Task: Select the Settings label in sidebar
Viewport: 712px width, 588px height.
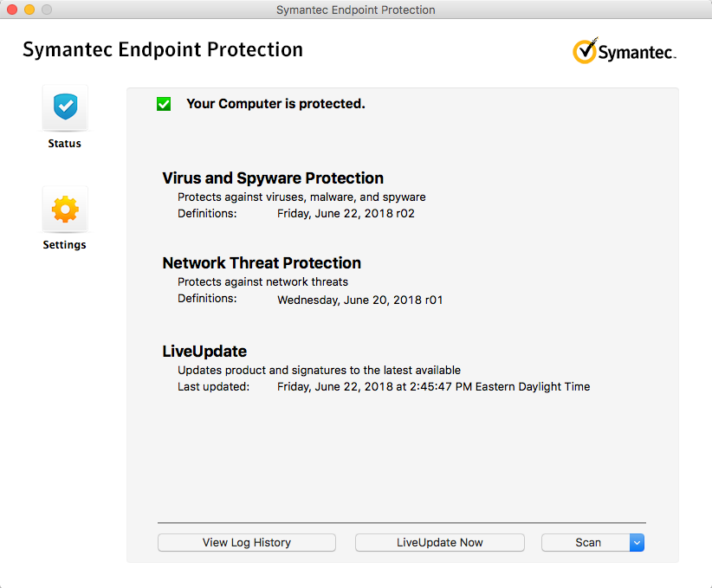Action: click(x=65, y=245)
